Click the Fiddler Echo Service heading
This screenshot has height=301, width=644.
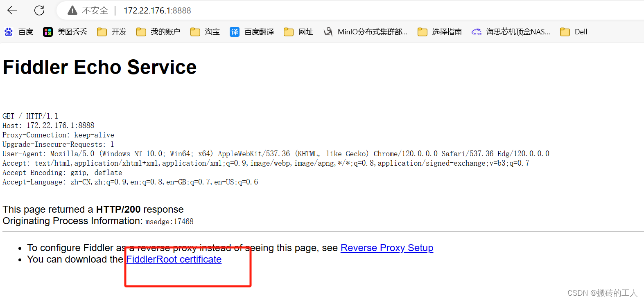(100, 67)
